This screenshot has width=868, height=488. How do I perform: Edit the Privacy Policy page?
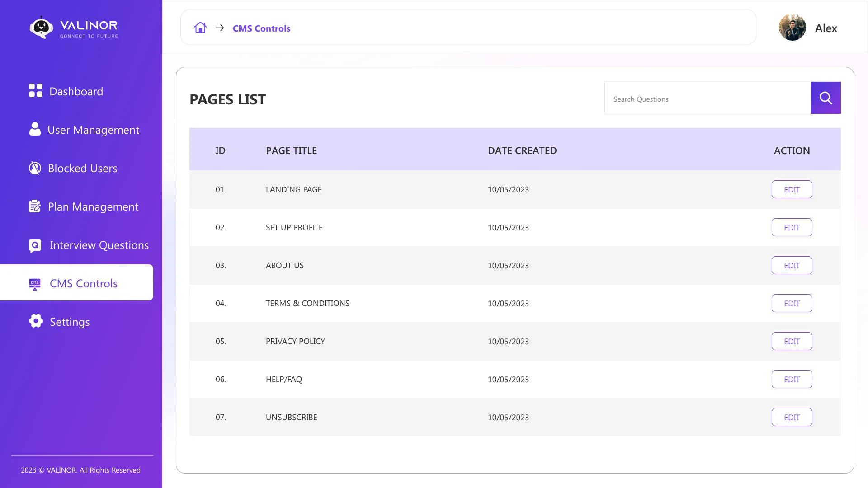click(792, 341)
